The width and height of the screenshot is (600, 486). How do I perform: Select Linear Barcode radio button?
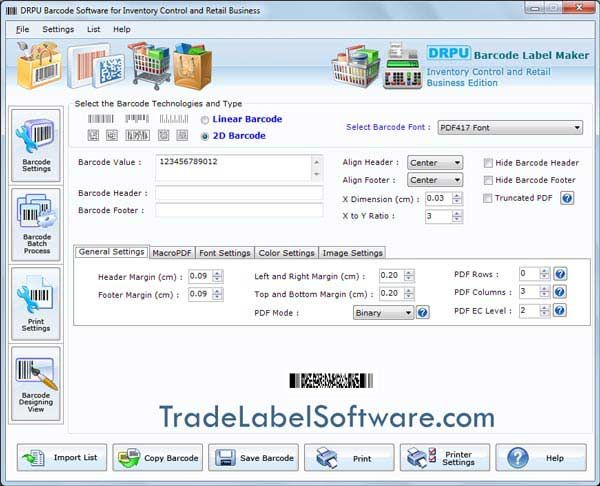pos(205,120)
